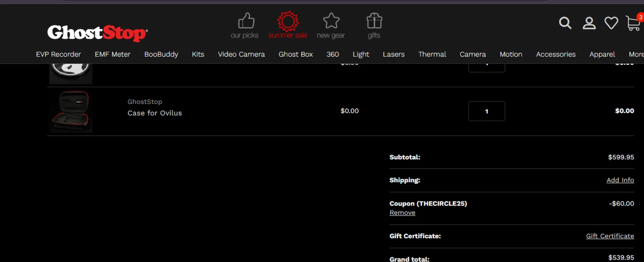
Task: Go to EVP Recorder category
Action: [x=58, y=54]
